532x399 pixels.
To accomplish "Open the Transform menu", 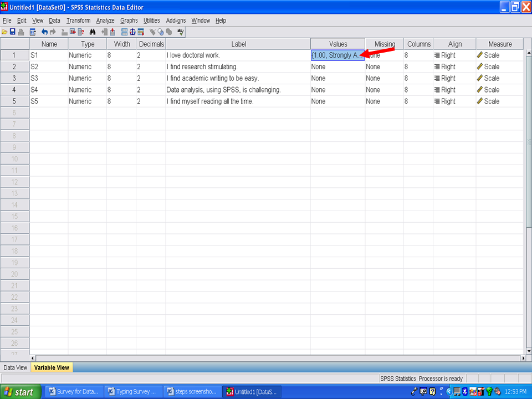I will point(78,21).
